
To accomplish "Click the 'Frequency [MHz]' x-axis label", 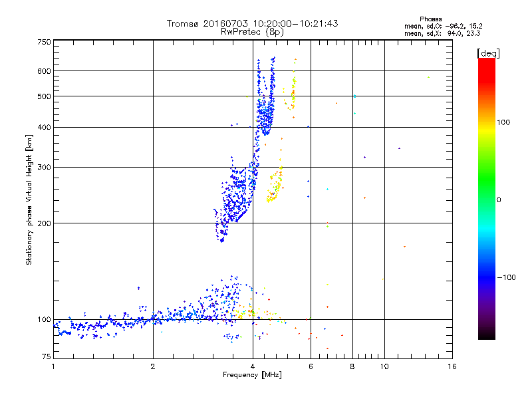I will (x=252, y=375).
